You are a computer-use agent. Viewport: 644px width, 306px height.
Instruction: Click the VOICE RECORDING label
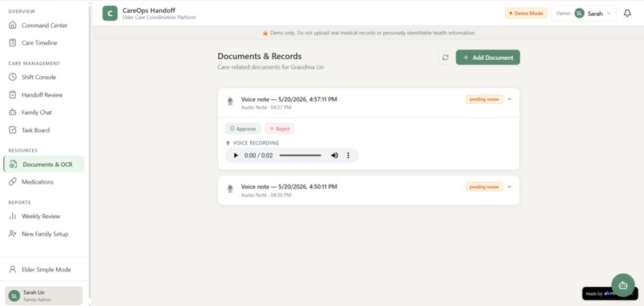click(256, 143)
